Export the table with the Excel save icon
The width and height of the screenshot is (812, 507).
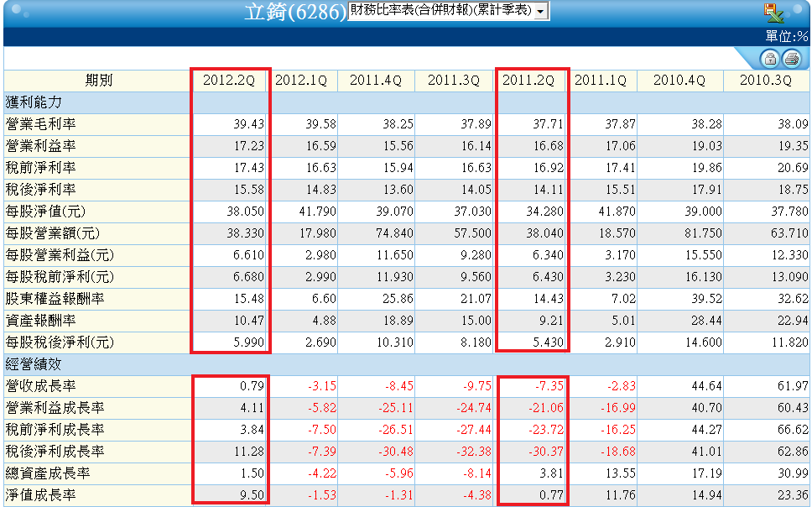(773, 13)
